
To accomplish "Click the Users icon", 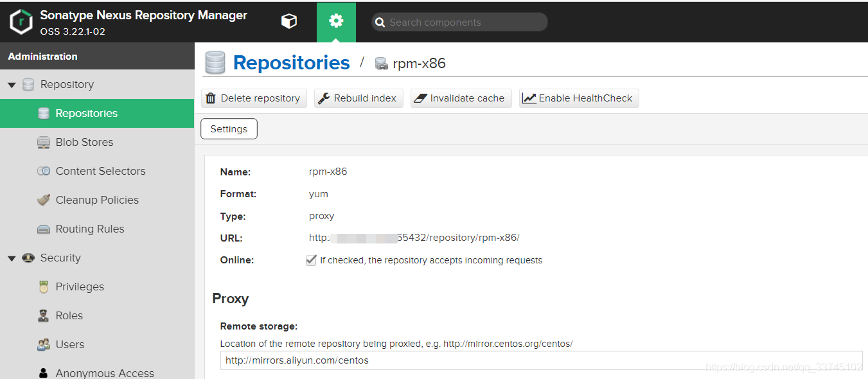I will (x=44, y=345).
